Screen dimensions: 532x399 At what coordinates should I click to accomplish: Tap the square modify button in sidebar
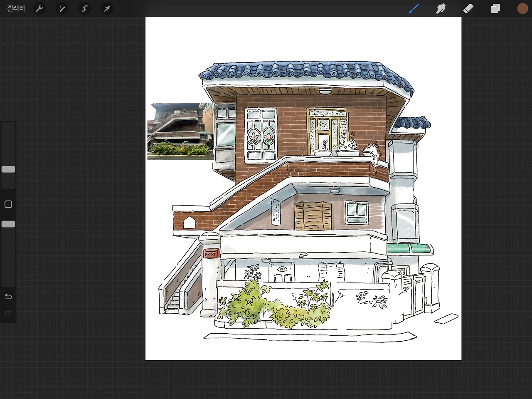(8, 204)
